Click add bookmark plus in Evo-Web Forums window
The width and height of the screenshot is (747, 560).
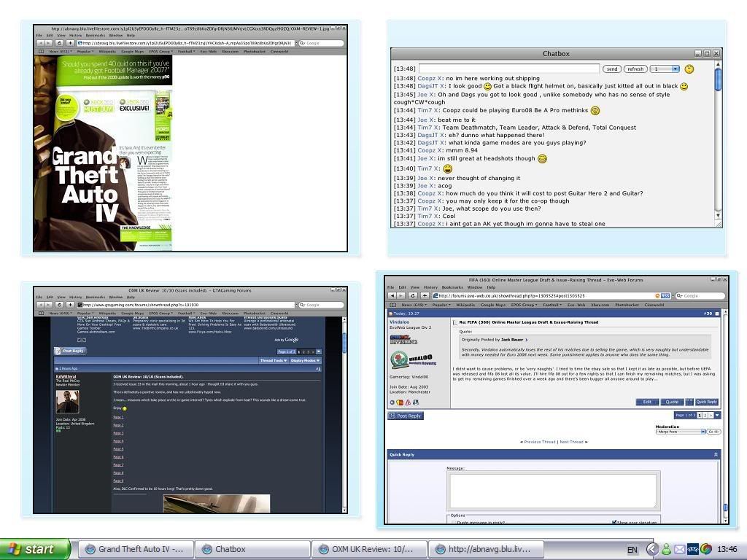coord(424,296)
